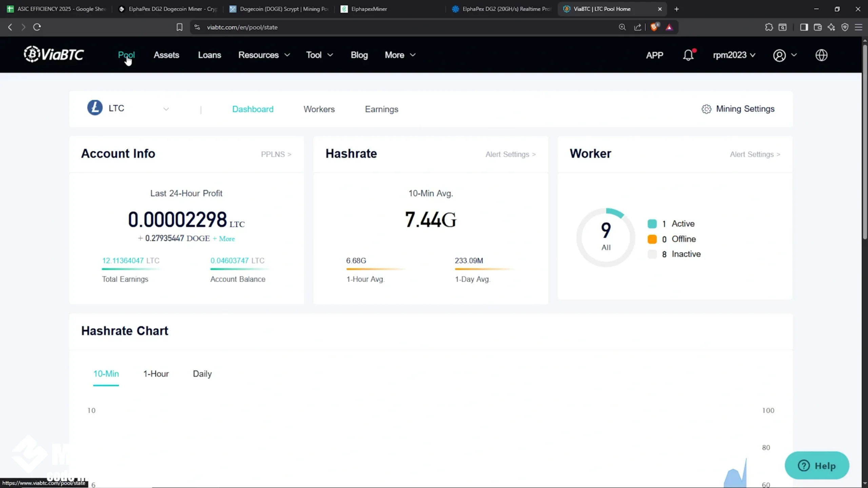Open Mining Settings via the gear icon
This screenshot has width=868, height=488.
706,109
